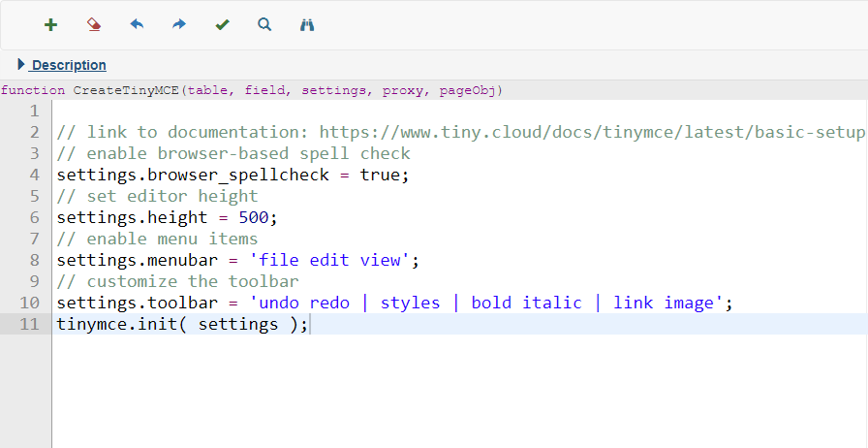The image size is (868, 448).
Task: Click the function CreateTinyMCE header text
Action: (252, 90)
